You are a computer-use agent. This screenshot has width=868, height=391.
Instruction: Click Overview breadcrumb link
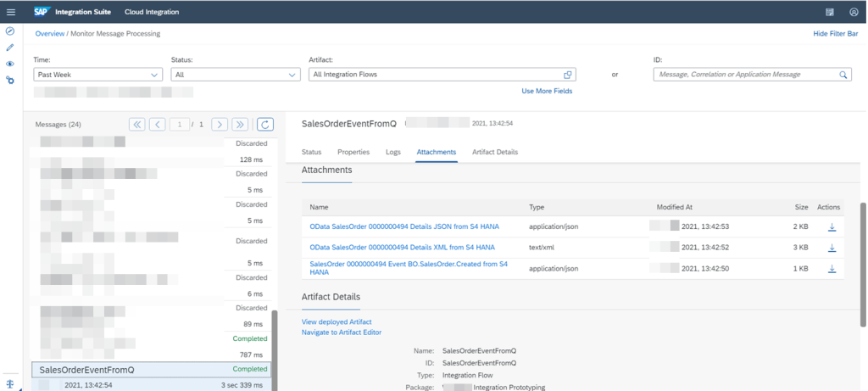coord(50,34)
